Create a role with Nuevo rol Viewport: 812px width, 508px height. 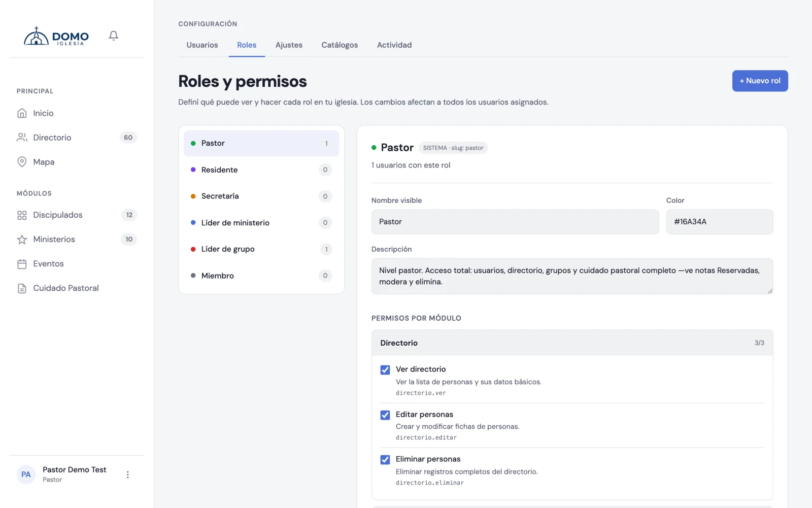click(760, 81)
